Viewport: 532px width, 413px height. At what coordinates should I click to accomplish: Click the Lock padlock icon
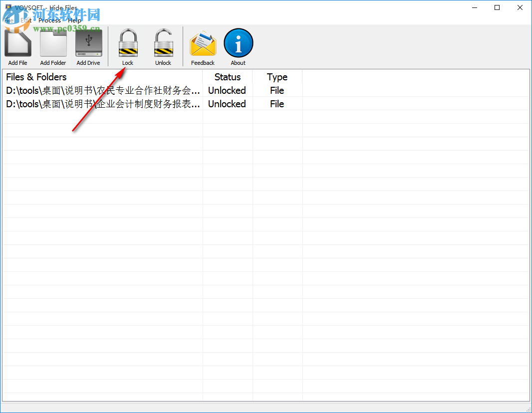[x=128, y=43]
